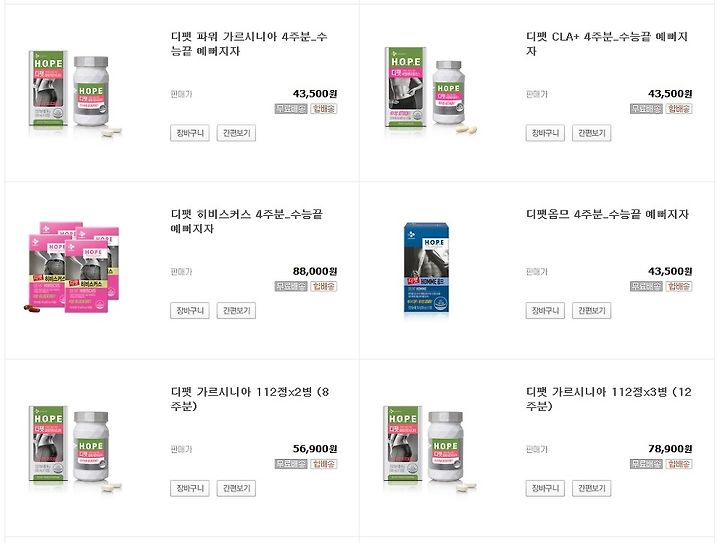Open the blue 디펫옴므 box thumbnail

click(427, 269)
